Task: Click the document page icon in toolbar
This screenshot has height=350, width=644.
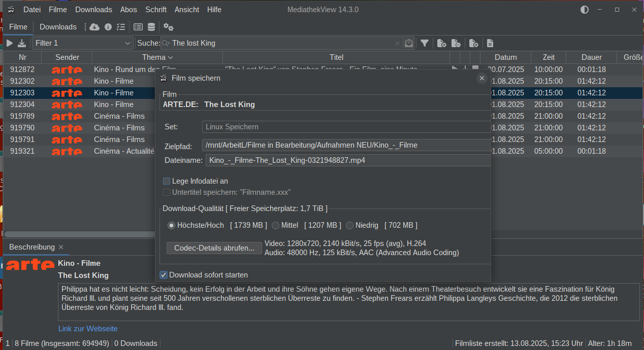Action: coord(490,43)
